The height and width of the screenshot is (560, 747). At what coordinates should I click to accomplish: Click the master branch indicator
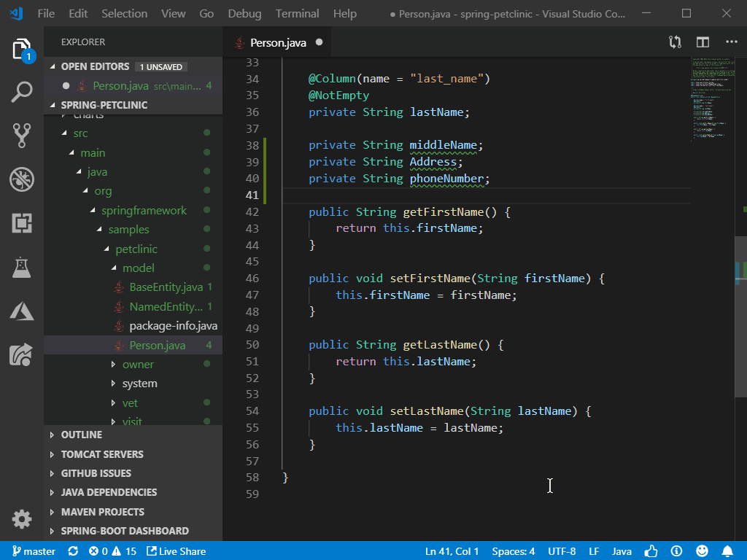[x=33, y=551]
